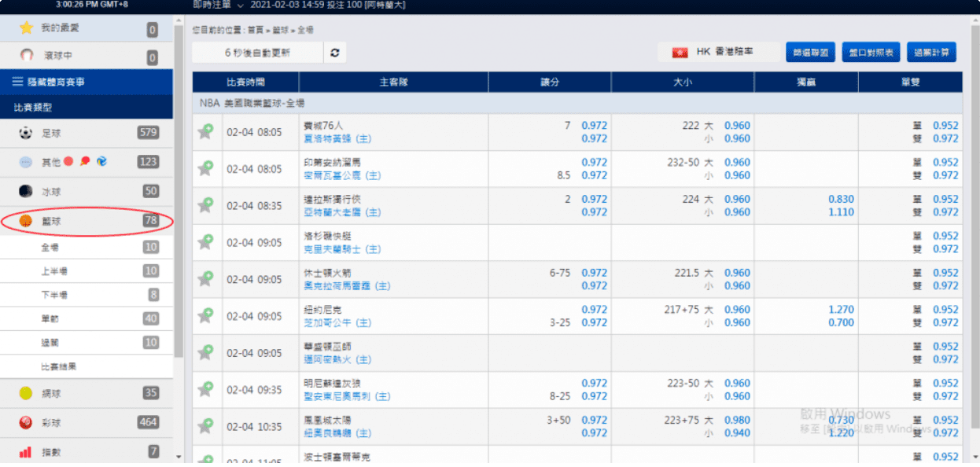
Task: Add 達拉斯獨行俠 match to favorites via star
Action: [206, 205]
